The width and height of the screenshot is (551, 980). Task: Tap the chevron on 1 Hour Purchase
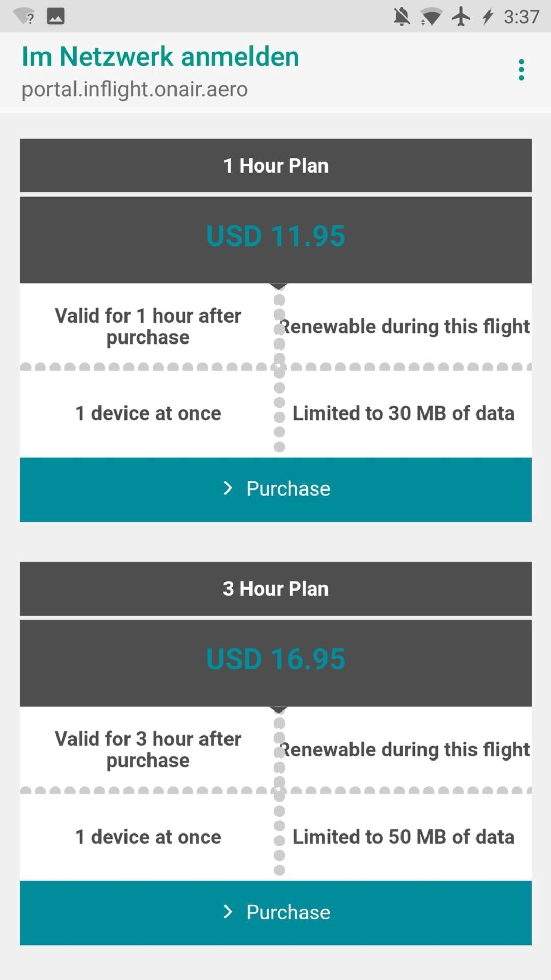click(228, 488)
